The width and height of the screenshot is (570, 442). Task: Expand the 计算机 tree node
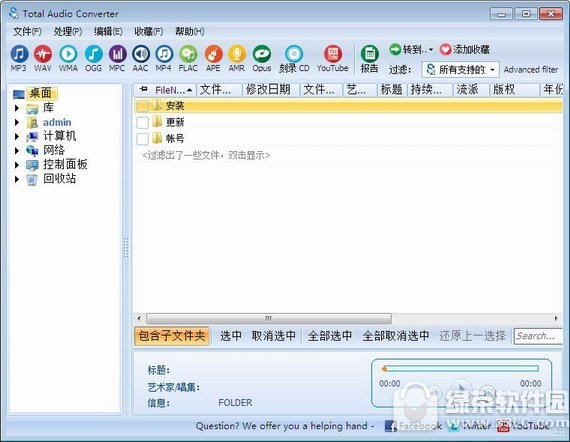(x=17, y=136)
